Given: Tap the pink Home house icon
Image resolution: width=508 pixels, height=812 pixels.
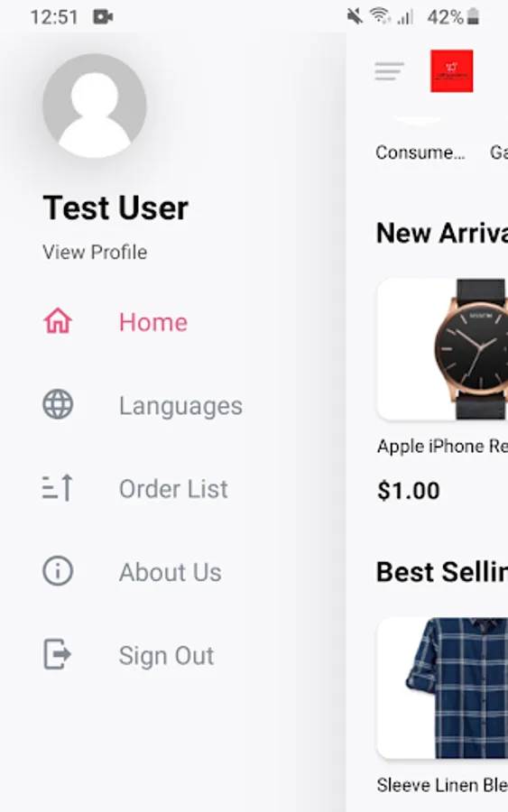Looking at the screenshot, I should point(58,321).
